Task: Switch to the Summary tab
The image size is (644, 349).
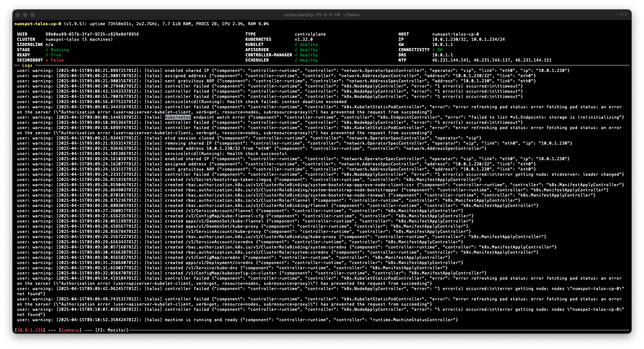Action: point(70,330)
